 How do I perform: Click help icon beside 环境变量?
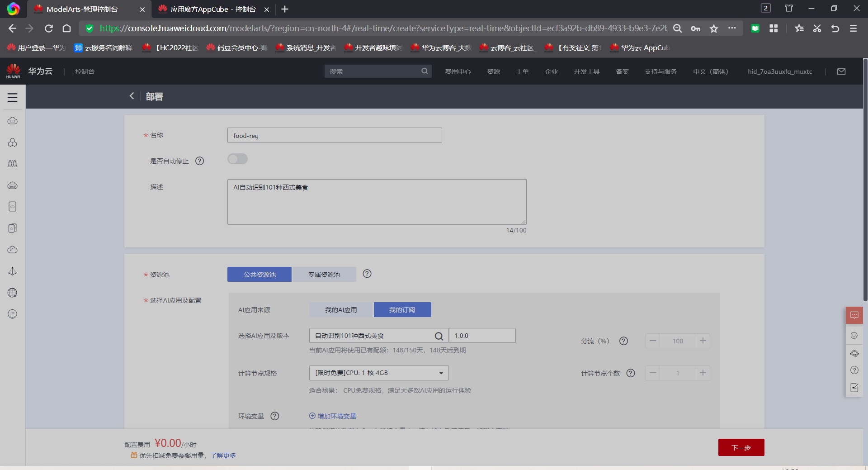click(x=275, y=416)
